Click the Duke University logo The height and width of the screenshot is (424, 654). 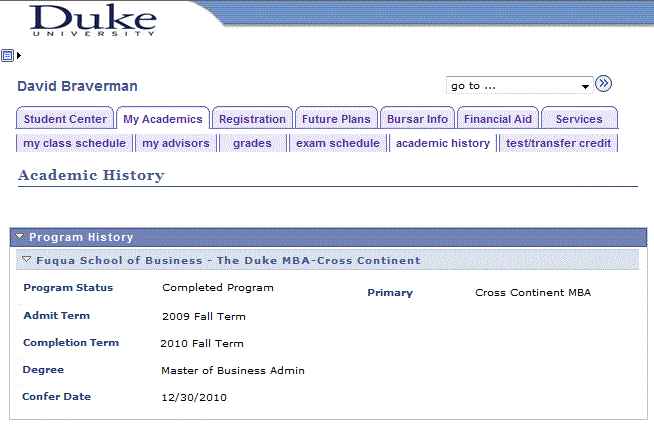93,20
